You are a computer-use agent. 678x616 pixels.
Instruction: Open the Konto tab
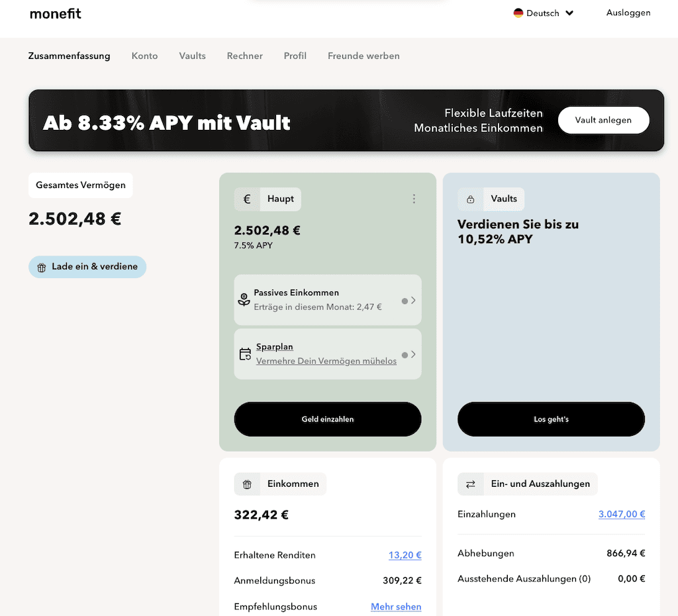(x=144, y=56)
